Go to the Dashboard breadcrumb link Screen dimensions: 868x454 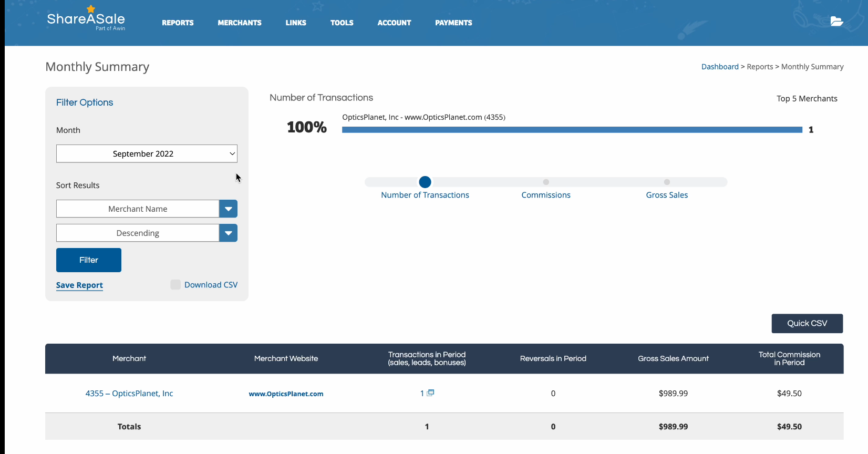(x=720, y=67)
